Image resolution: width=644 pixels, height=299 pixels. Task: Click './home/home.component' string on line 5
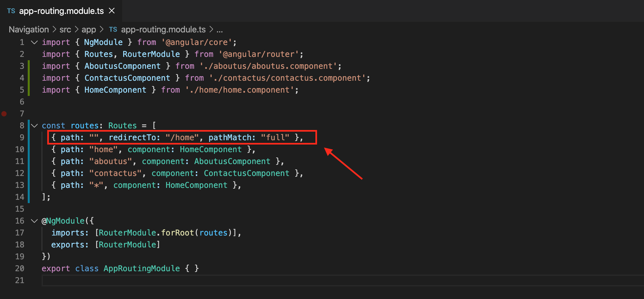point(240,90)
